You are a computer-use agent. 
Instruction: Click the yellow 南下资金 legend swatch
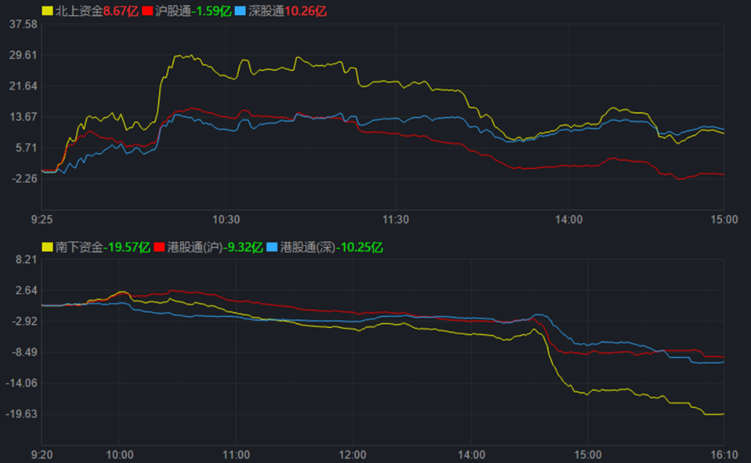pyautogui.click(x=47, y=246)
